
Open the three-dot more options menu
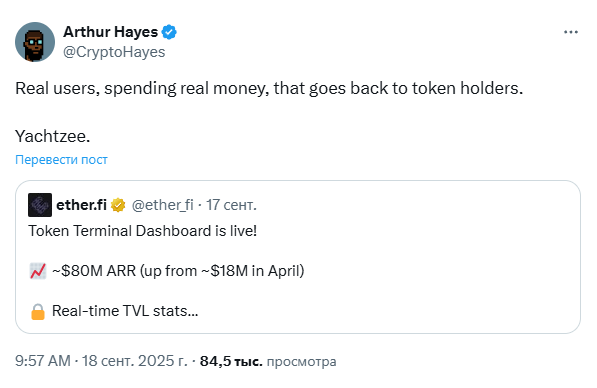point(571,32)
